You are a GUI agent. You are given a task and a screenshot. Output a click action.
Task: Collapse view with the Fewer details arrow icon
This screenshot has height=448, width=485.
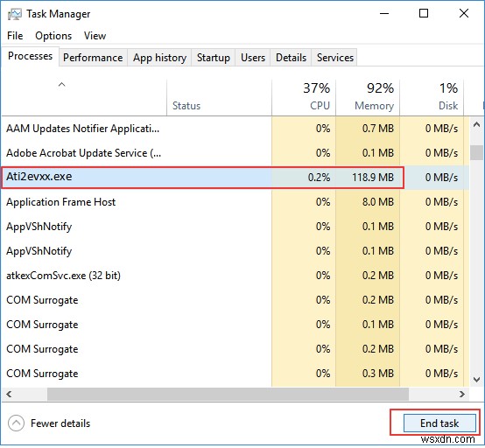point(16,423)
